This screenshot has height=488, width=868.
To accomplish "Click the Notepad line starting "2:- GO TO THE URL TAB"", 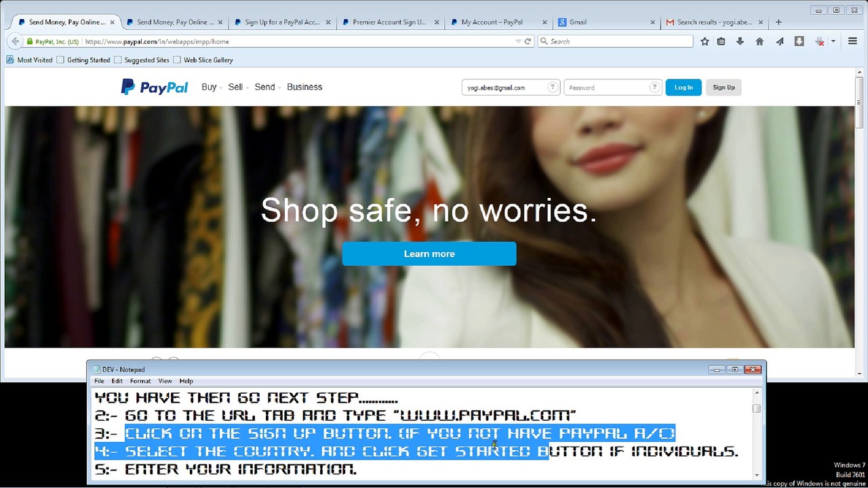I will click(336, 415).
